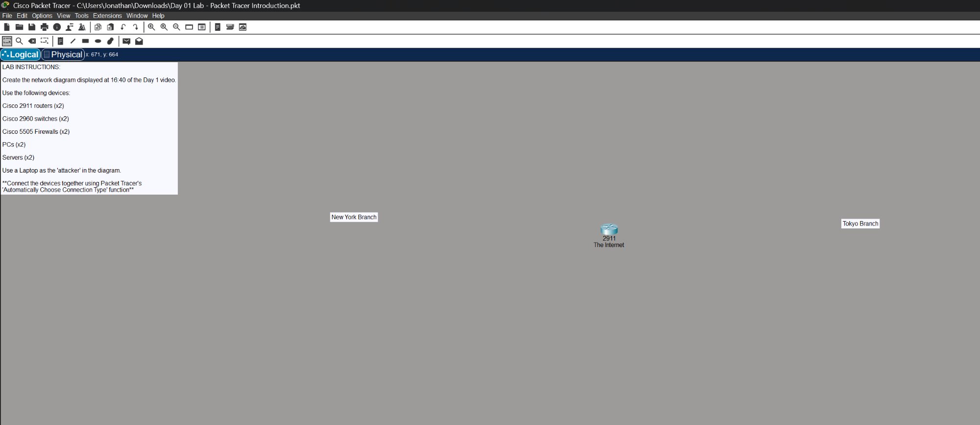
Task: Select the Tokyo Branch note
Action: pos(860,224)
